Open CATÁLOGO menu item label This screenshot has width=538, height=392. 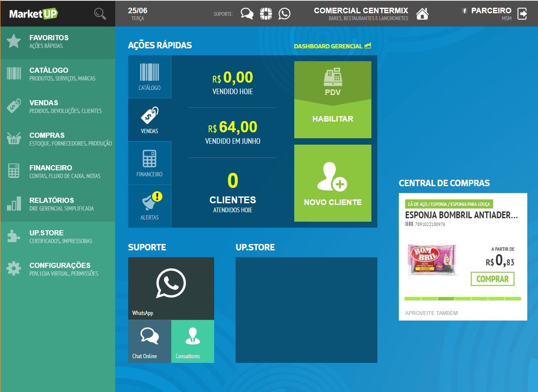(49, 70)
